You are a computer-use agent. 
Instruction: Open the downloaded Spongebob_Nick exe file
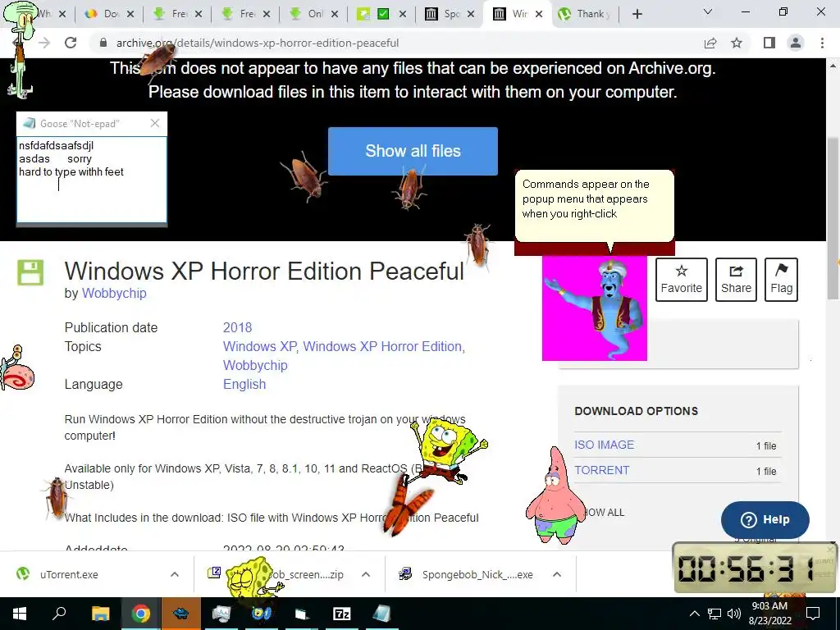coord(477,574)
